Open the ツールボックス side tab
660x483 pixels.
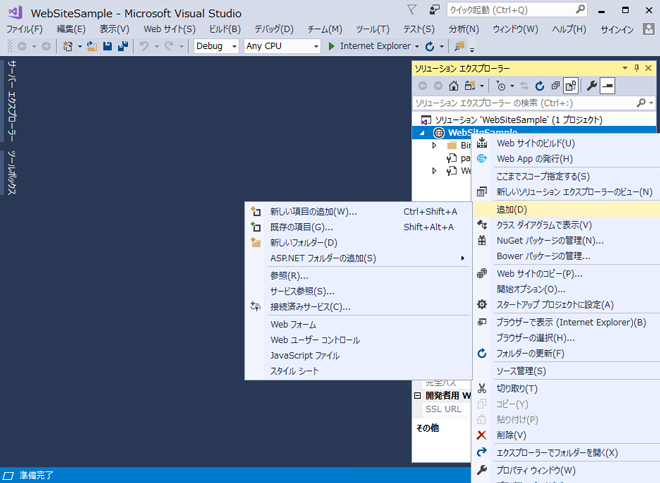pos(12,173)
